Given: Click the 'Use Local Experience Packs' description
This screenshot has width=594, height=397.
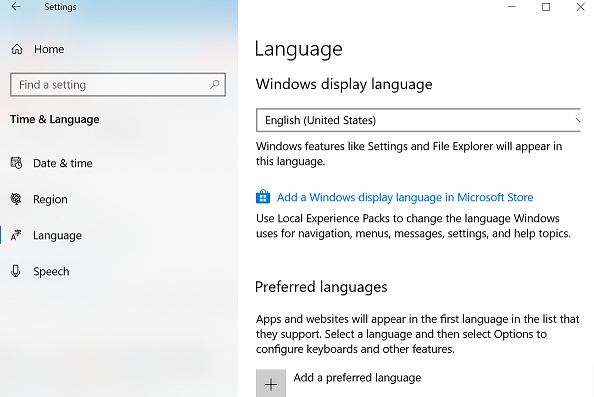Looking at the screenshot, I should pos(413,226).
